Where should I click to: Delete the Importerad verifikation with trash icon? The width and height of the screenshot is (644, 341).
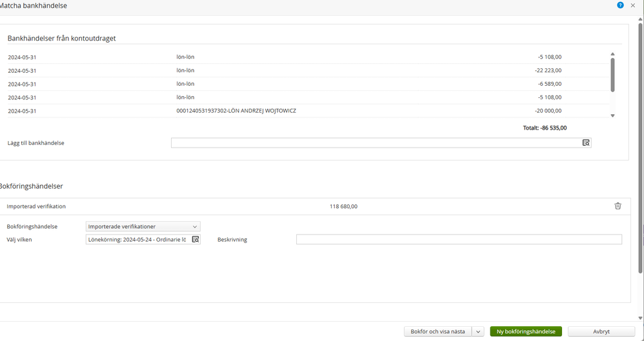click(x=618, y=206)
